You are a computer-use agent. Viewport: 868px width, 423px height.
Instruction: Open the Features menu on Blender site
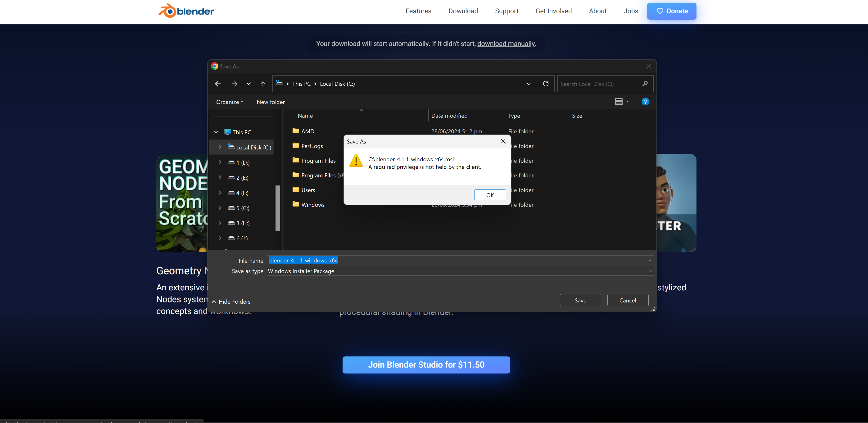[418, 11]
